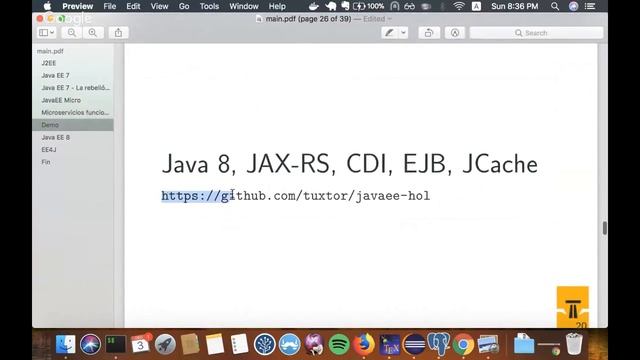640x360 pixels.
Task: Go to the Java EE 8 section
Action: coord(56,137)
